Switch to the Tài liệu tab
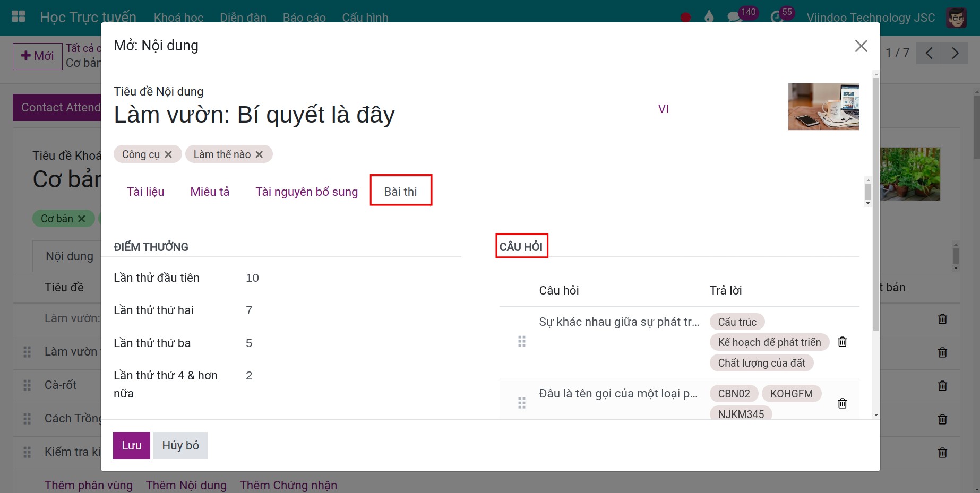Viewport: 980px width, 493px height. coord(145,192)
